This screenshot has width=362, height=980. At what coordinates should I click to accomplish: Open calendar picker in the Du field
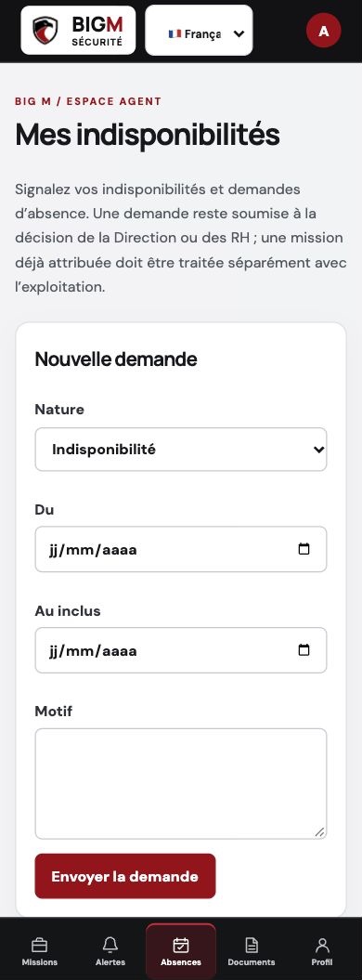click(x=304, y=549)
